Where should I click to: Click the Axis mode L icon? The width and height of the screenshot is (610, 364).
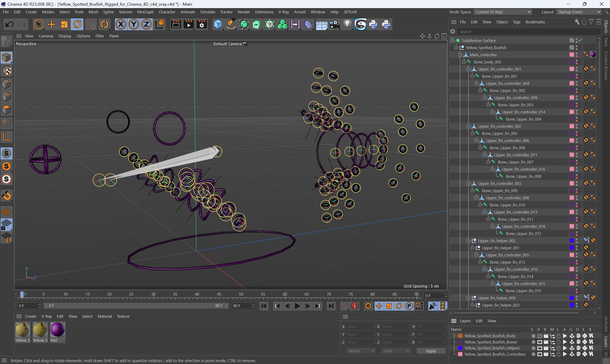(6, 137)
